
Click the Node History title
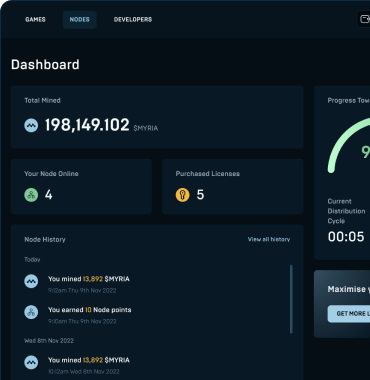click(45, 240)
